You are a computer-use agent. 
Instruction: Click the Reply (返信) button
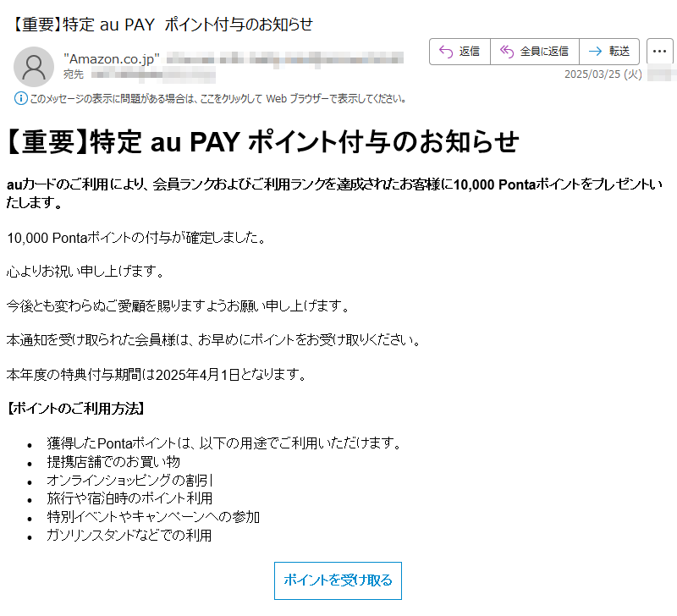tap(460, 52)
